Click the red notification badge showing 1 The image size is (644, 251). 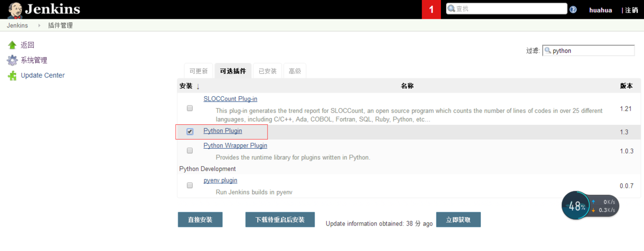[431, 9]
